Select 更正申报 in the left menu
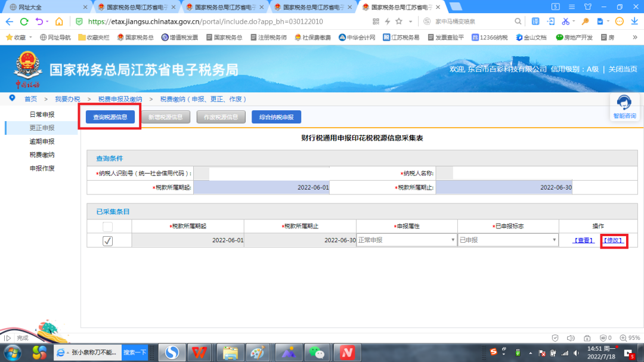The width and height of the screenshot is (644, 362). tap(42, 128)
